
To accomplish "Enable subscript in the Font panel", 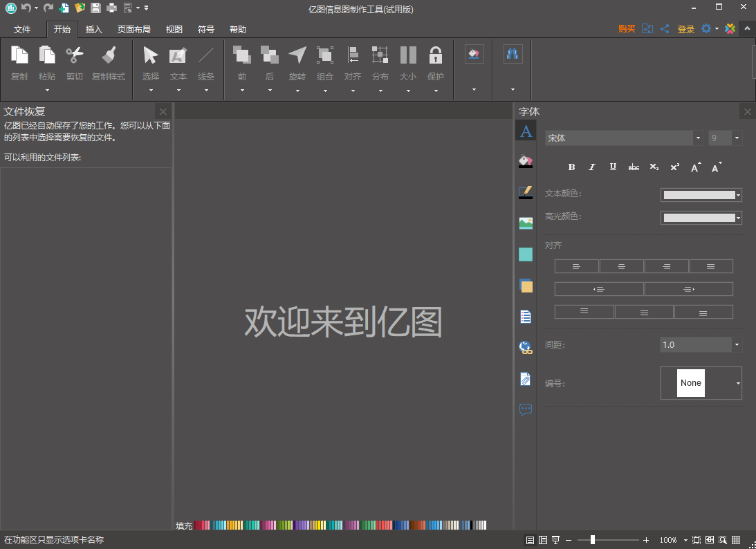I will pos(654,167).
